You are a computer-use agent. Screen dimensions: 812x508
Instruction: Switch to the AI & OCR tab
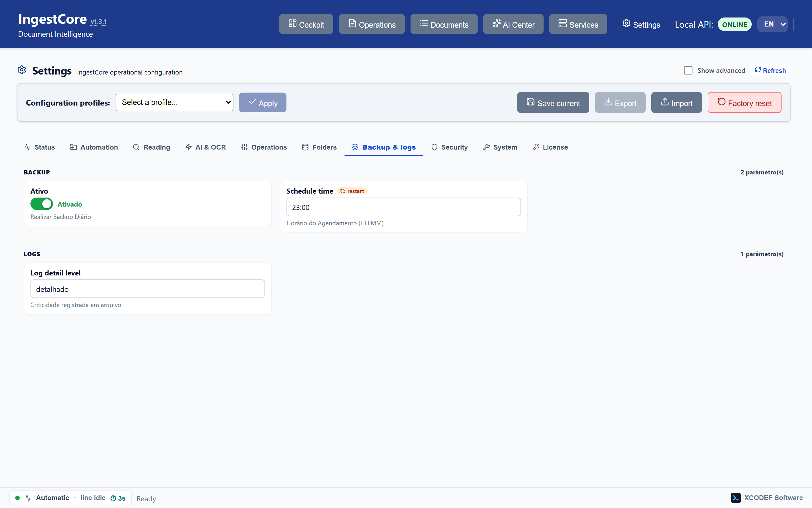(205, 147)
